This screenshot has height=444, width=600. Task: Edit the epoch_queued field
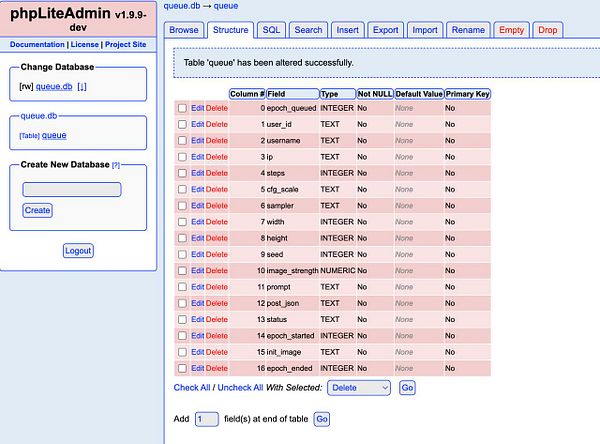point(197,108)
